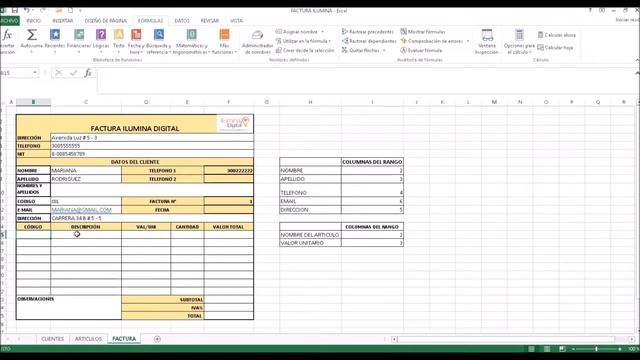The image size is (640, 360).
Task: Open the Búsqueda y referencia functions icon
Action: pyautogui.click(x=159, y=35)
